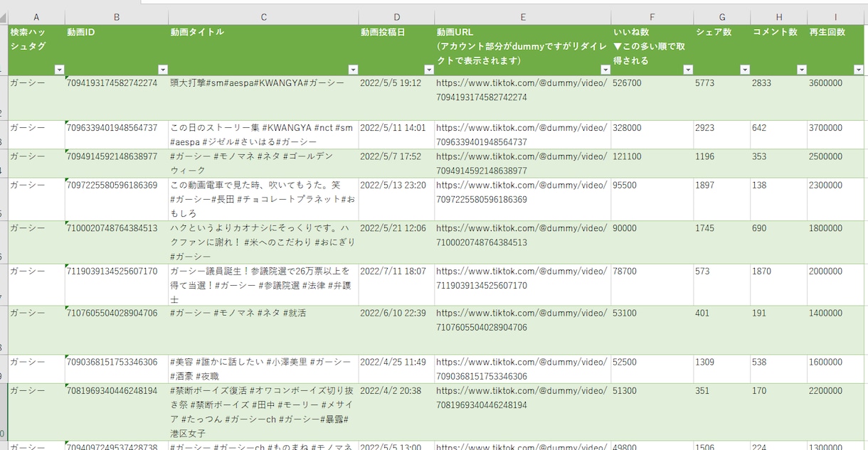Select date cell 2022/5/5 19:12

click(397, 98)
